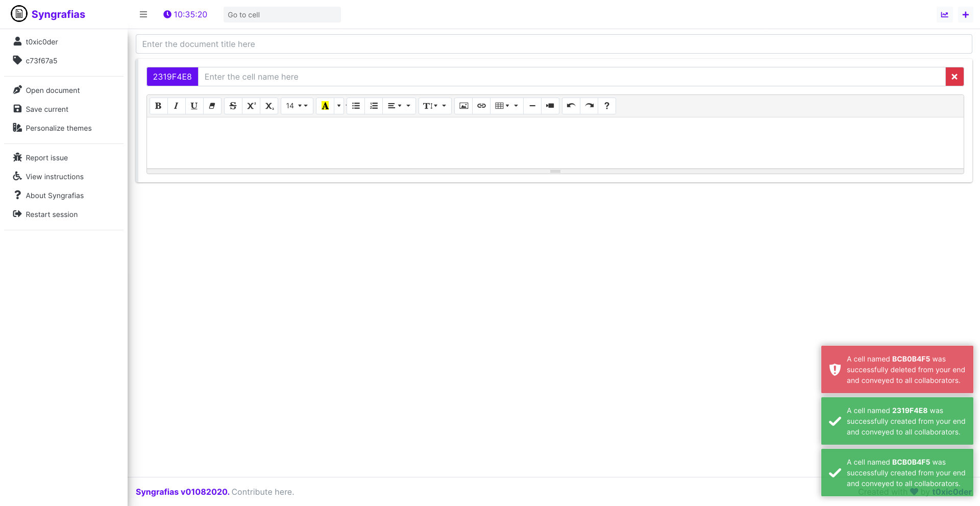The width and height of the screenshot is (980, 506).
Task: Insert unordered bullet list
Action: click(356, 106)
